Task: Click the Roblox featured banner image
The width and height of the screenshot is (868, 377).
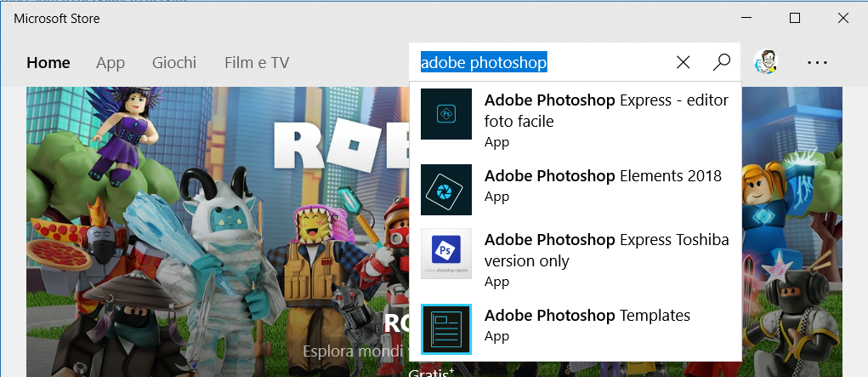Action: click(213, 238)
